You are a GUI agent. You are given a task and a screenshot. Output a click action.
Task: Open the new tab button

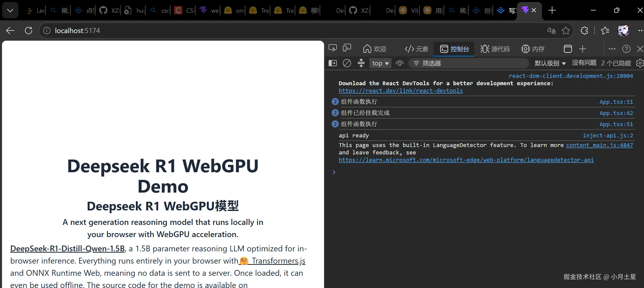pos(552,10)
